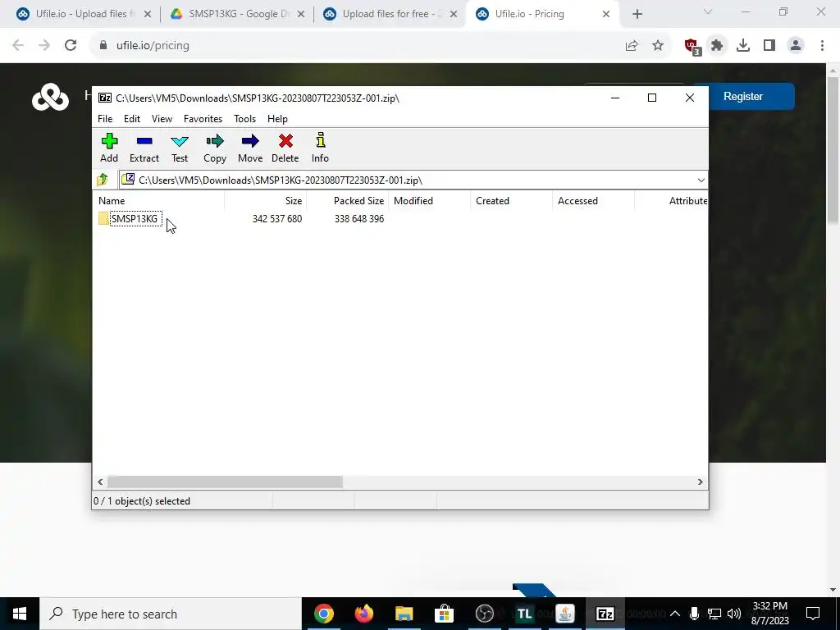Open Chrome three-dot menu
The height and width of the screenshot is (630, 840).
822,46
